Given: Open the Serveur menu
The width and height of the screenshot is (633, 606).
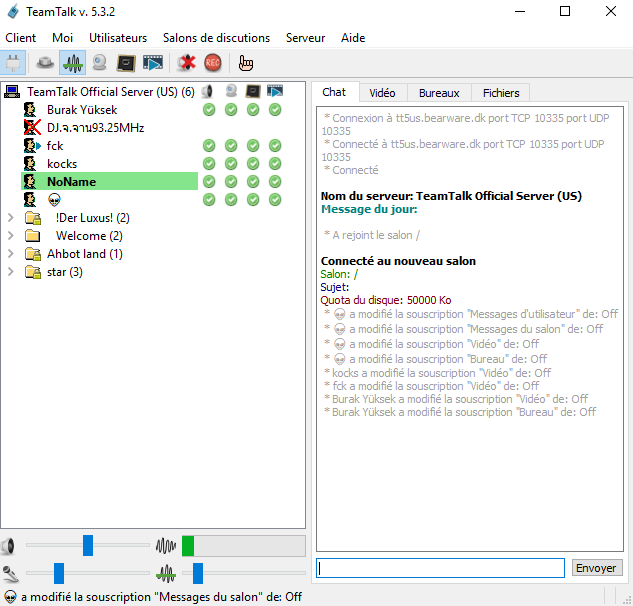Looking at the screenshot, I should click(306, 38).
